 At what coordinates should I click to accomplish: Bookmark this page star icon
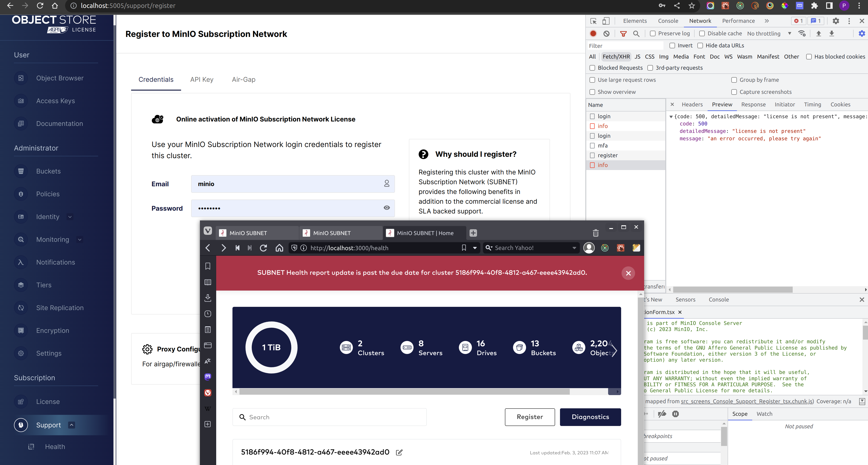pyautogui.click(x=692, y=6)
